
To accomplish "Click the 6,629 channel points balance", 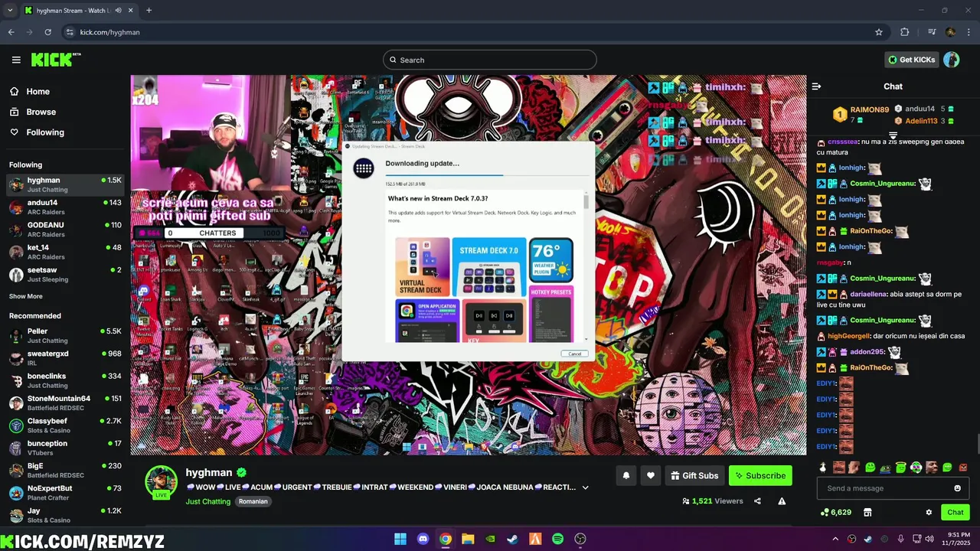I will 835,512.
